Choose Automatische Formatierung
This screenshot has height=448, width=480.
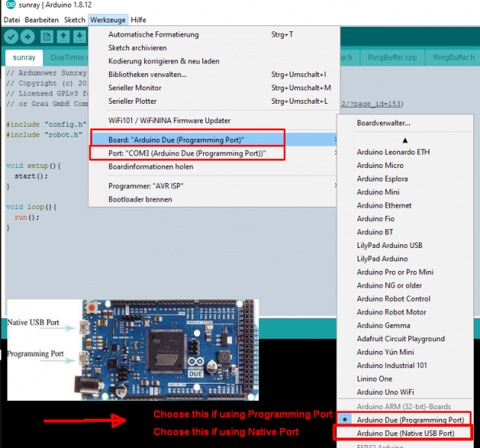coord(213,34)
